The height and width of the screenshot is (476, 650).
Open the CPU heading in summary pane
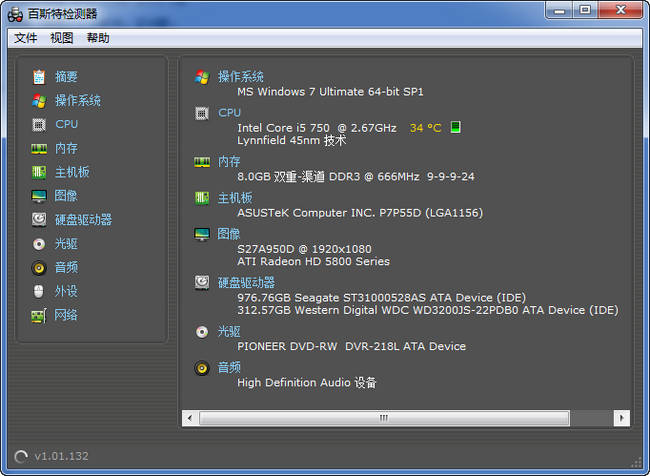[x=229, y=113]
